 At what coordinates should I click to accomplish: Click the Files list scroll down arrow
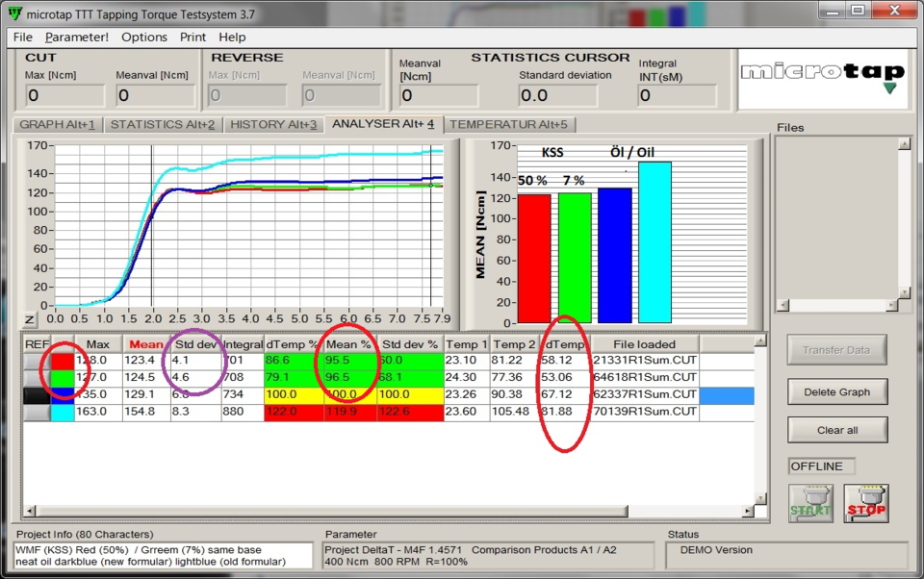[x=905, y=292]
